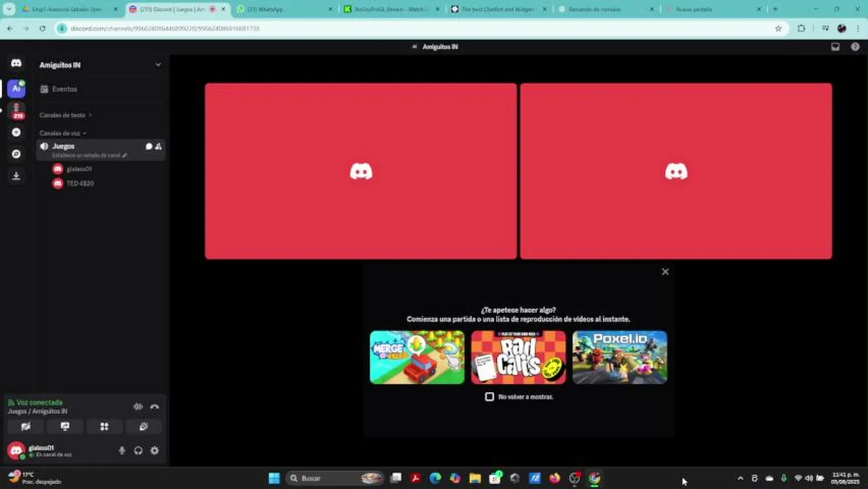The width and height of the screenshot is (868, 489).
Task: Open the soundboard button in voice panel
Action: (x=143, y=427)
